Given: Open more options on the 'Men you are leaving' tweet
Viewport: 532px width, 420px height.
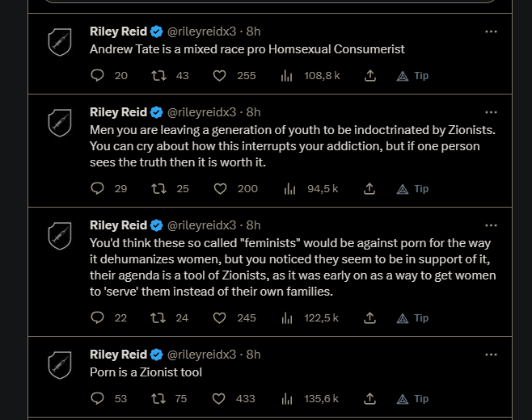Looking at the screenshot, I should pos(491,112).
